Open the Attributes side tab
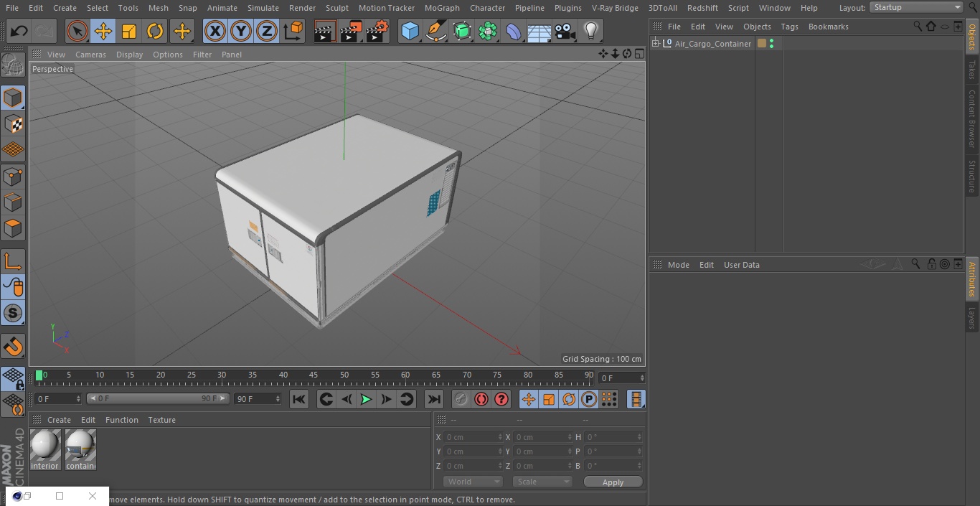 click(972, 278)
